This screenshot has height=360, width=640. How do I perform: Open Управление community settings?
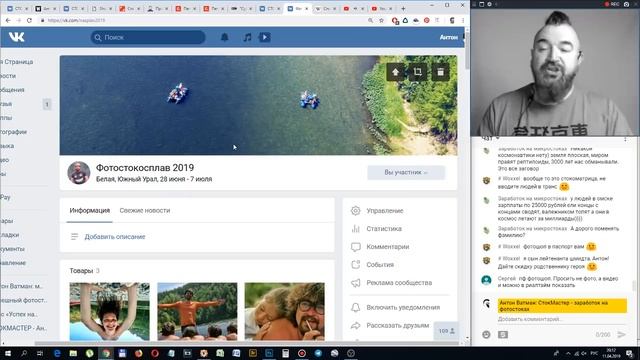(x=384, y=211)
